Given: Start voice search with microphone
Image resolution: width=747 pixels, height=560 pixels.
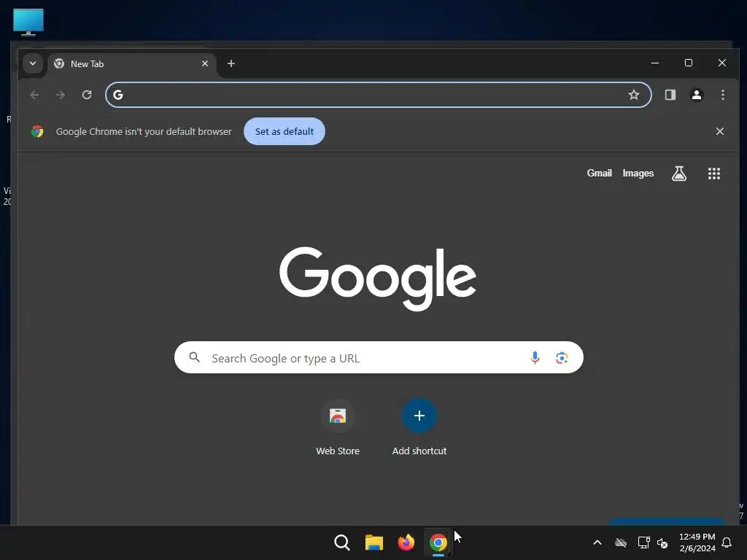Looking at the screenshot, I should pos(535,357).
